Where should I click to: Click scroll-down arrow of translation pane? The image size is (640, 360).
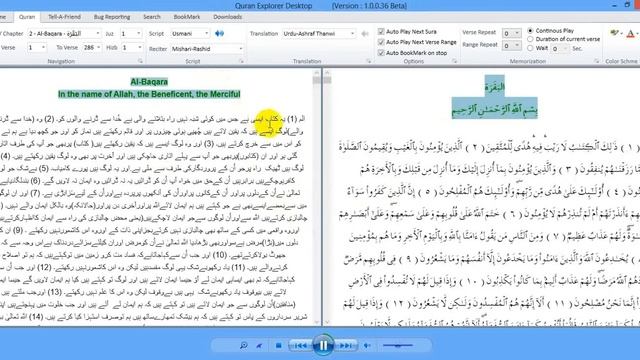(x=317, y=322)
